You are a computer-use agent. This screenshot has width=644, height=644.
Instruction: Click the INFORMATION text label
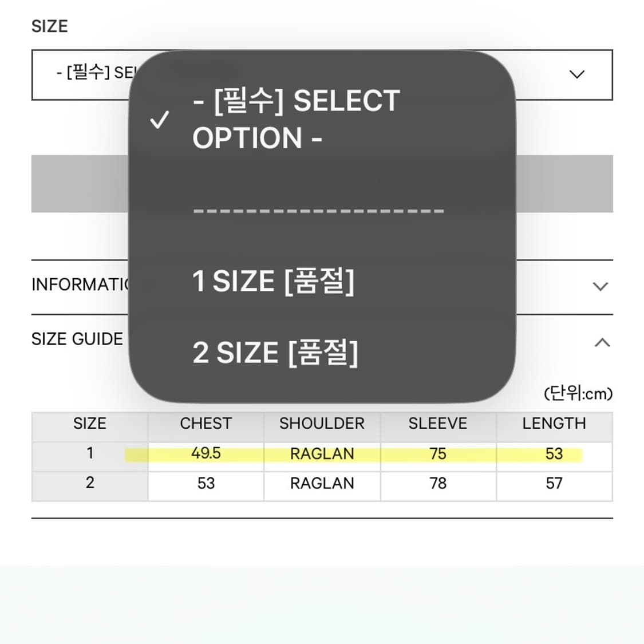(80, 285)
